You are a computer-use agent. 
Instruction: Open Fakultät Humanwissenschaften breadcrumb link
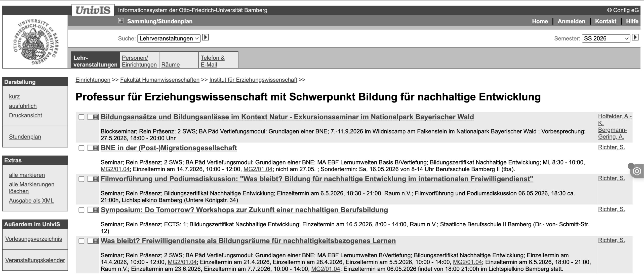[159, 80]
